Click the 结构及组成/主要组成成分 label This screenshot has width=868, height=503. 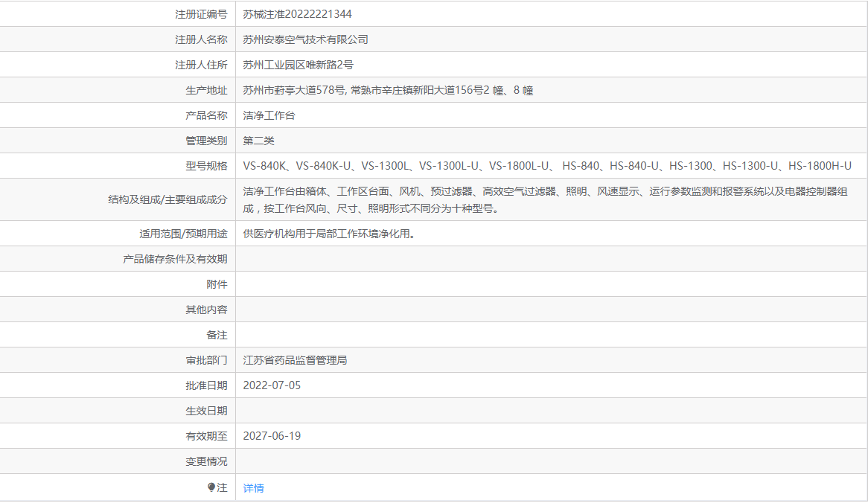pos(167,199)
